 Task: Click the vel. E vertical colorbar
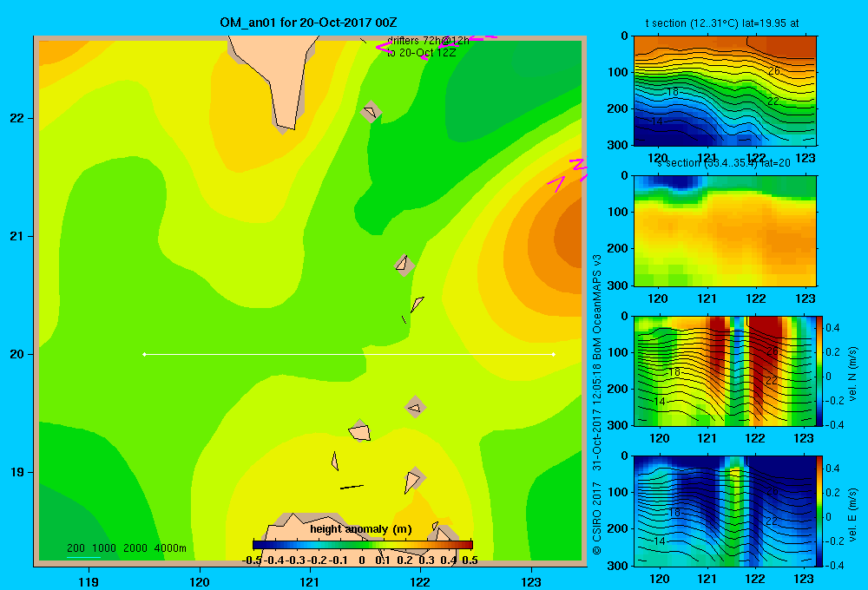[x=820, y=511]
